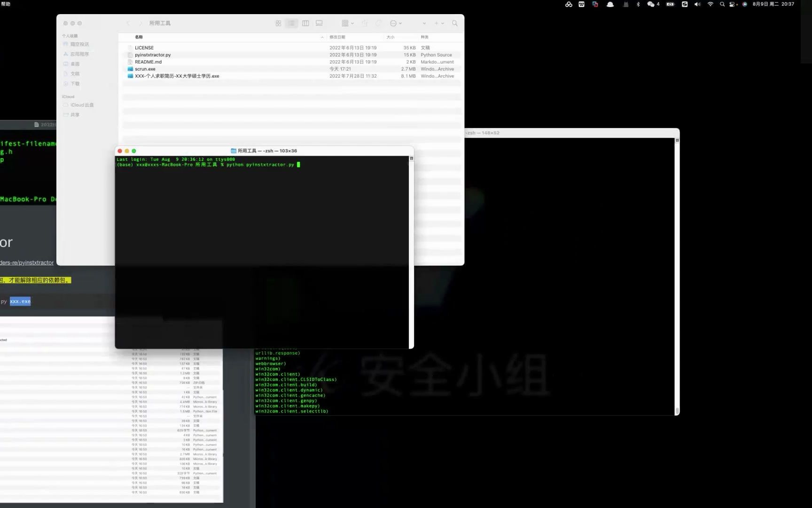812x508 pixels.
Task: Expand the group-by dropdown in the toolbar
Action: pyautogui.click(x=347, y=23)
